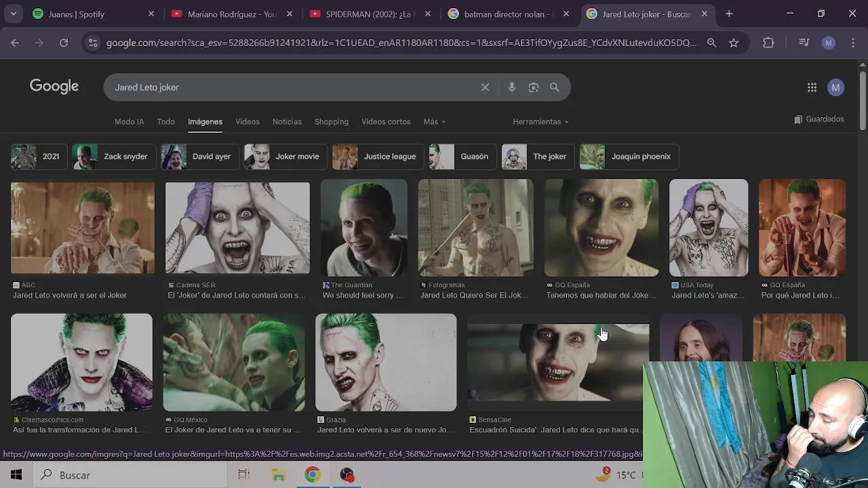Screen dimensions: 868x488
Task: Open tab search dropdown arrow
Action: (13, 14)
